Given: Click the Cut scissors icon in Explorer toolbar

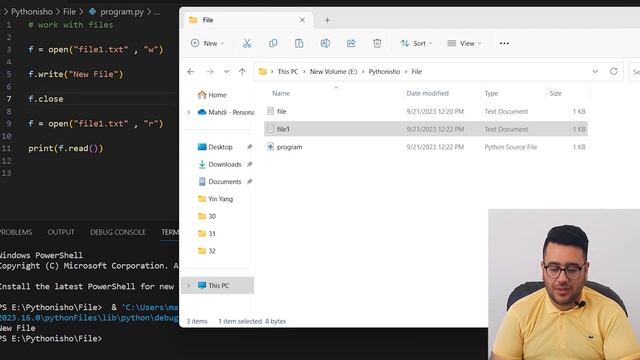Looking at the screenshot, I should click(247, 43).
